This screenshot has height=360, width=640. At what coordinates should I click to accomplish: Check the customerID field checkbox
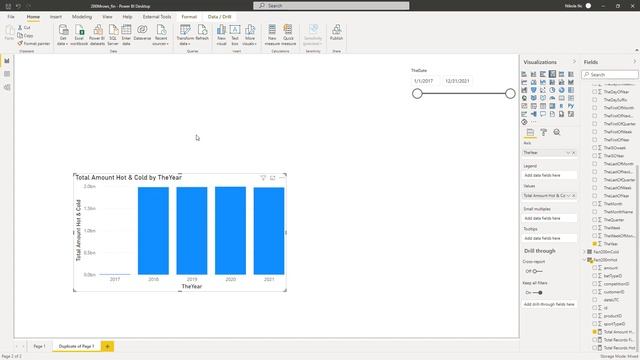tap(595, 292)
